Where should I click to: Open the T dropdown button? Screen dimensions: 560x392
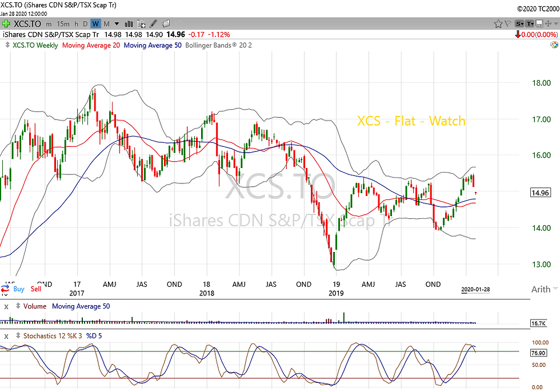point(530,24)
